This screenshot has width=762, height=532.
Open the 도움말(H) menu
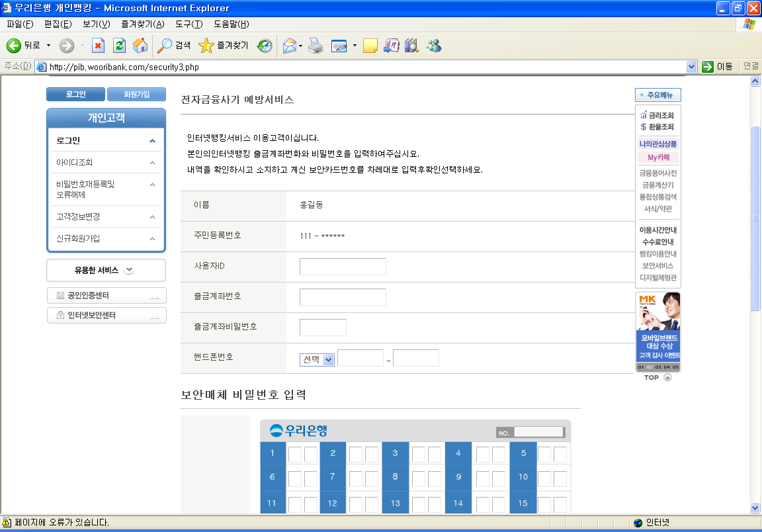pos(232,24)
